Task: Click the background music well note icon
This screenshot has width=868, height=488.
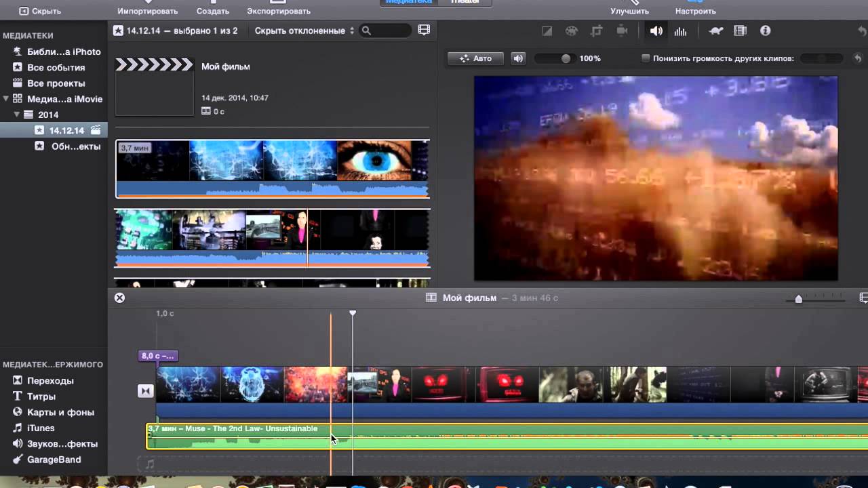Action: point(150,464)
